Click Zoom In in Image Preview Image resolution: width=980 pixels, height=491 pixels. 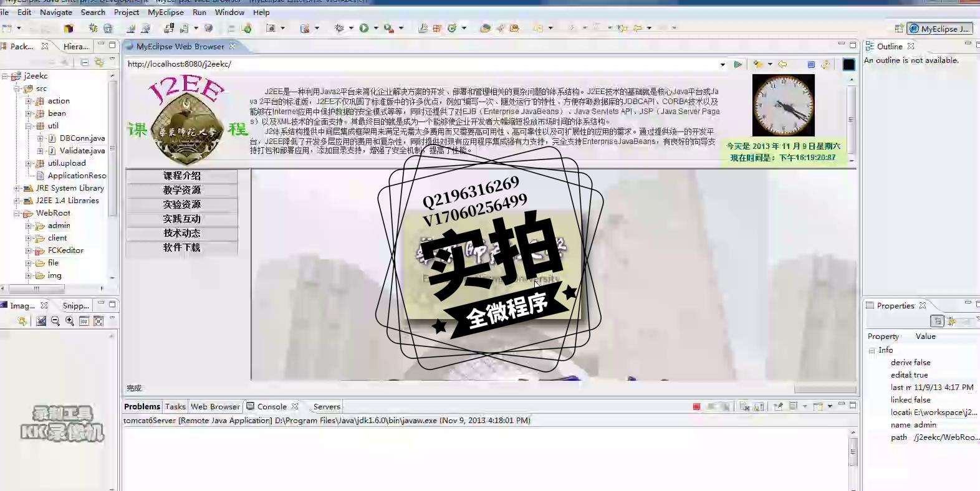(70, 321)
